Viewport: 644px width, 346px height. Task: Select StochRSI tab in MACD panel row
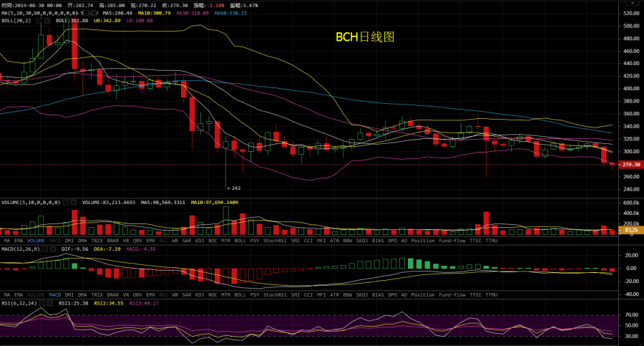tap(275, 294)
